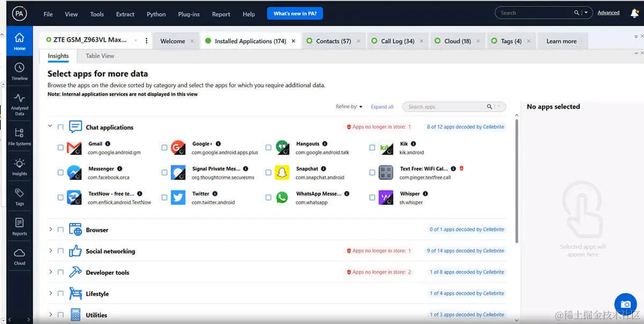Click the three-dot menu on device tab
This screenshot has height=324, width=644.
pyautogui.click(x=147, y=41)
